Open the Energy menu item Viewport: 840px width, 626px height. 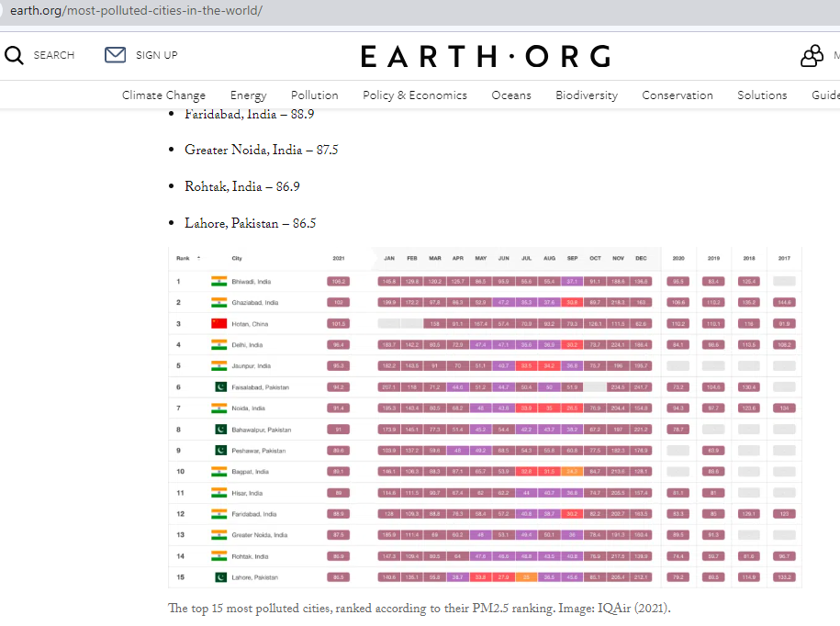coord(248,95)
